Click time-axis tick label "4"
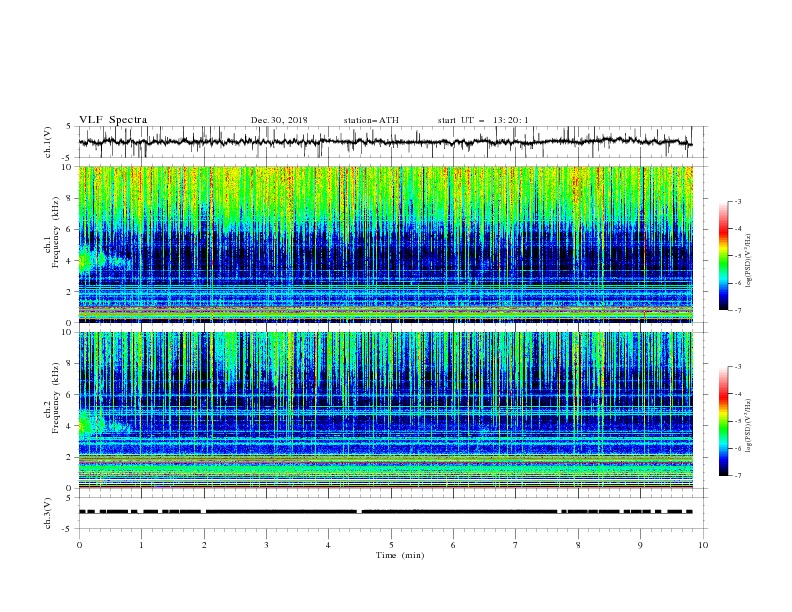792x612 pixels. (328, 545)
